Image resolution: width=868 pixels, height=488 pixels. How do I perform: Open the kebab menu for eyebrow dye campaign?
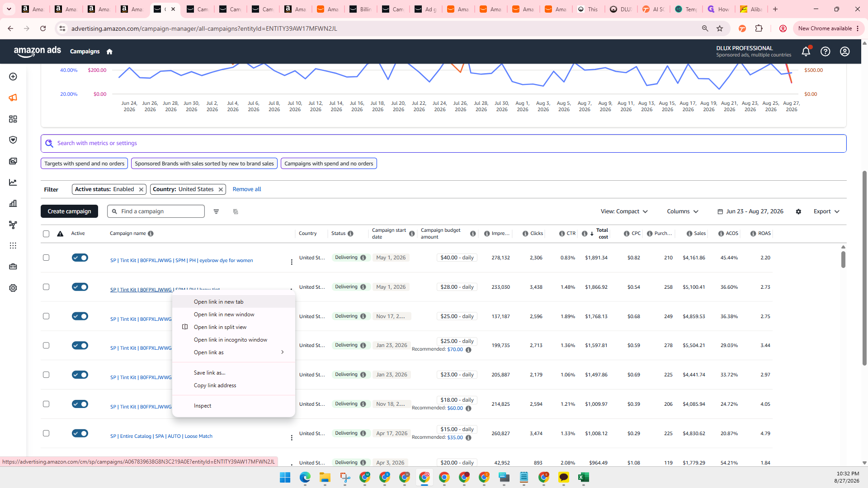292,262
